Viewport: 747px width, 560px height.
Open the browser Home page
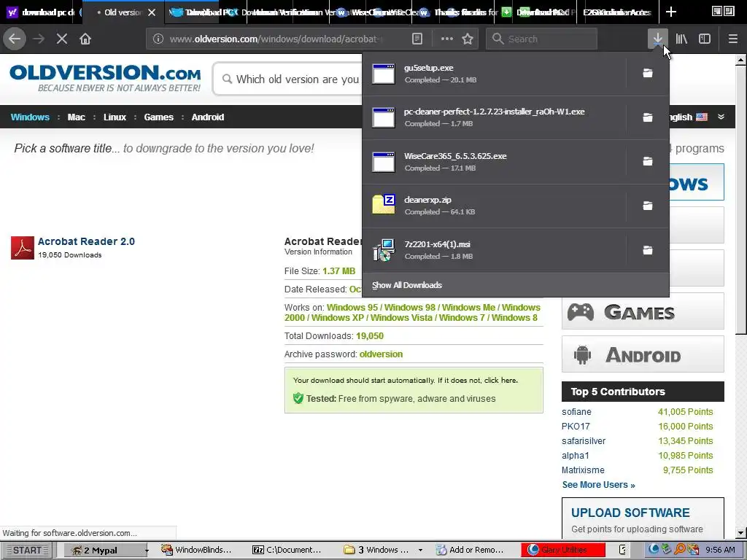(x=85, y=39)
